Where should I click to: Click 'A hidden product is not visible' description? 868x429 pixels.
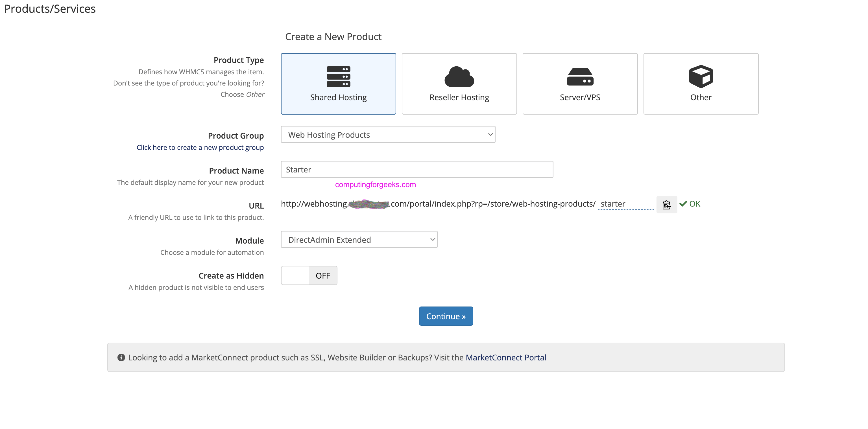click(x=196, y=288)
